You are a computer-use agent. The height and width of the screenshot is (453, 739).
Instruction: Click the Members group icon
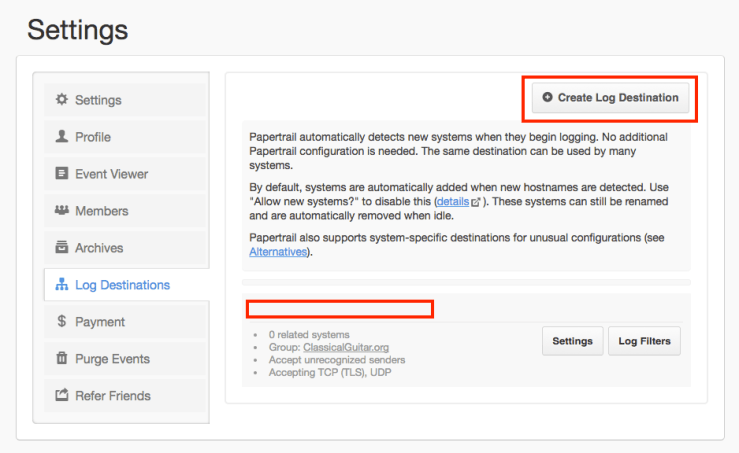coord(62,211)
